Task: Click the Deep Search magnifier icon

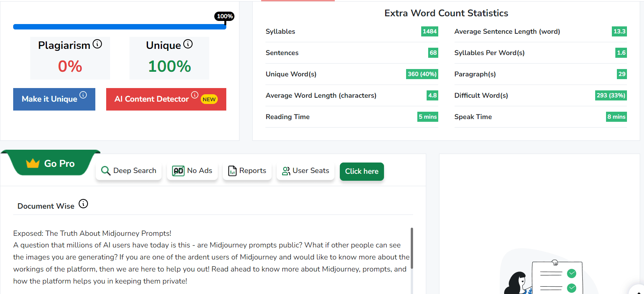Action: tap(105, 171)
